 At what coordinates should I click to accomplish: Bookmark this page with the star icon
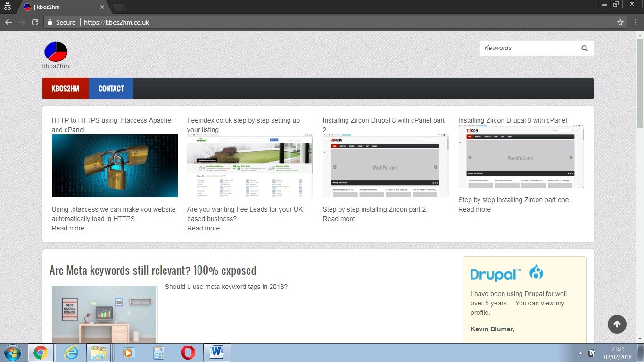pyautogui.click(x=620, y=22)
